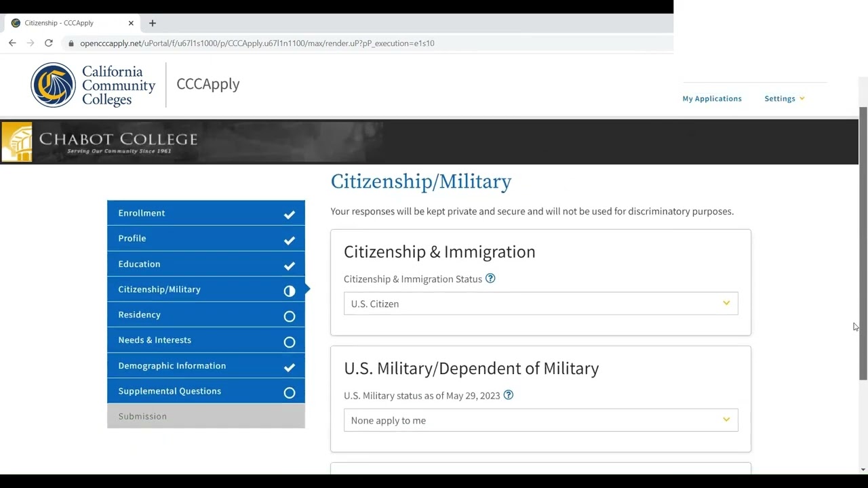Go to the Supplemental Questions section
Viewport: 868px width, 488px height.
tap(206, 391)
